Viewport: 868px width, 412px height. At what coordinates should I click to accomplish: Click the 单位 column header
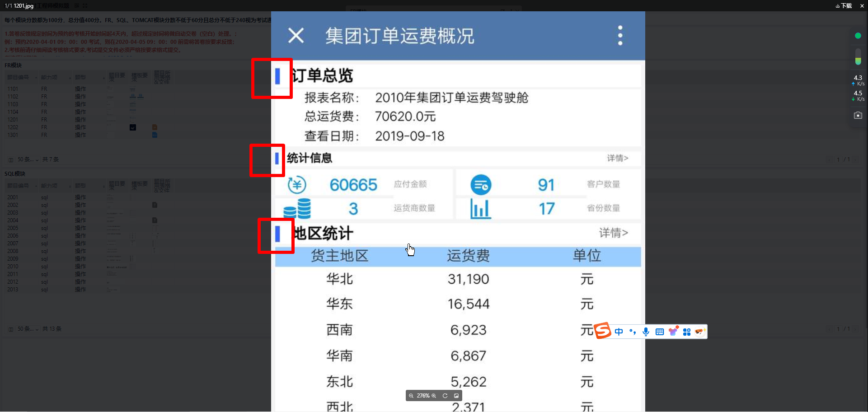point(587,256)
